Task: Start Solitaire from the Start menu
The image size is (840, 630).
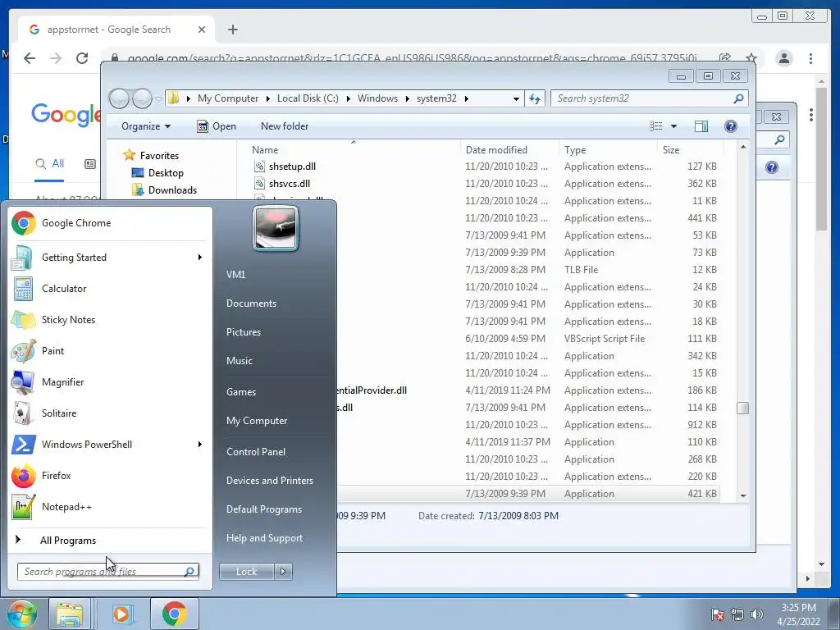Action: click(110, 413)
